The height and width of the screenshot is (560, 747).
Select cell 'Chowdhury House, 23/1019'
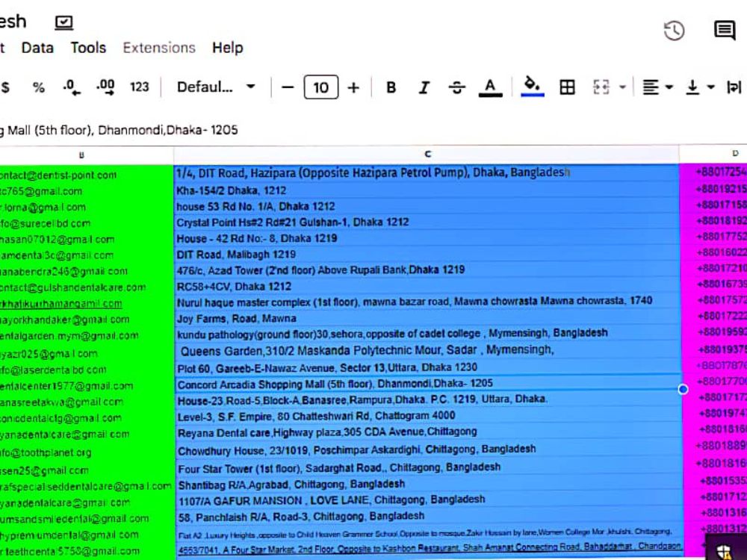coord(428,450)
